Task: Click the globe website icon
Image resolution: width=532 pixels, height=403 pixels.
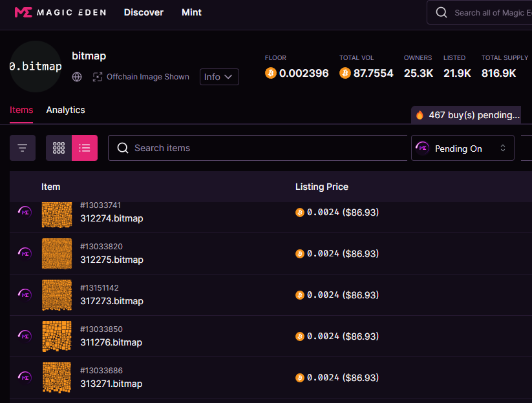Action: coord(77,77)
